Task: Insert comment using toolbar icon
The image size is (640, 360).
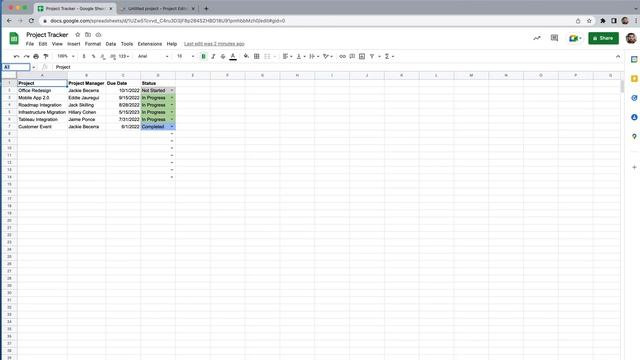Action: click(352, 56)
